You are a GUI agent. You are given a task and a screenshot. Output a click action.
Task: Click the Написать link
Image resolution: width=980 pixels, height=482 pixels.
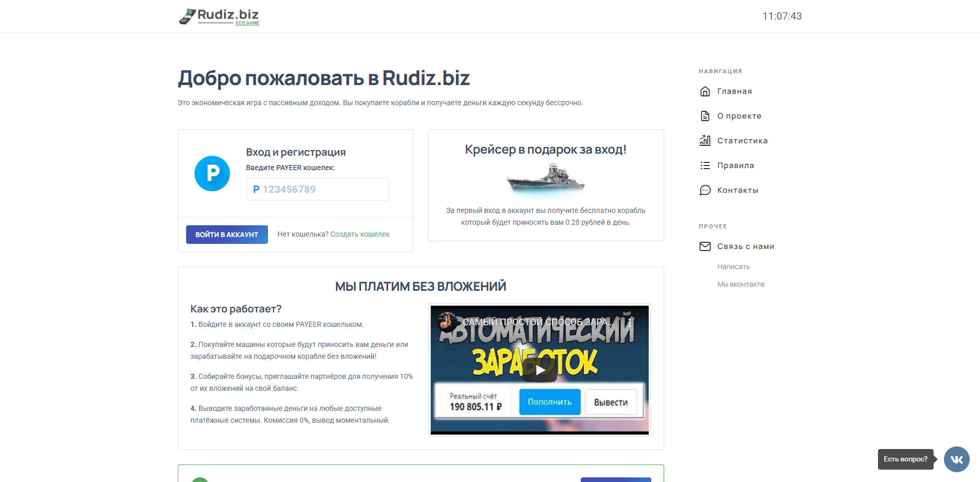[x=733, y=267]
